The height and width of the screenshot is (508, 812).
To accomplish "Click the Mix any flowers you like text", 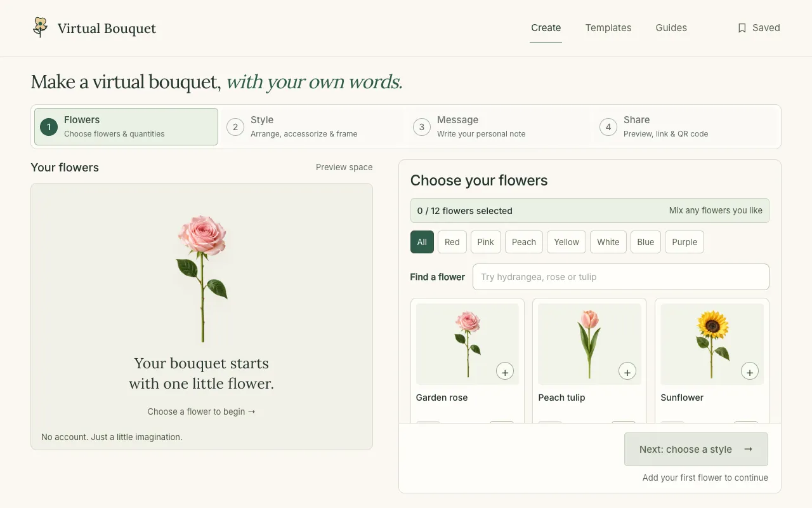I will [x=716, y=210].
